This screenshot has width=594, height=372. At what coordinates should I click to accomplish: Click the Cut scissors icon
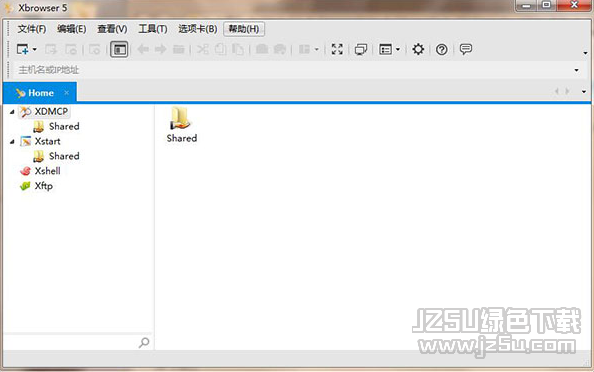pos(203,49)
